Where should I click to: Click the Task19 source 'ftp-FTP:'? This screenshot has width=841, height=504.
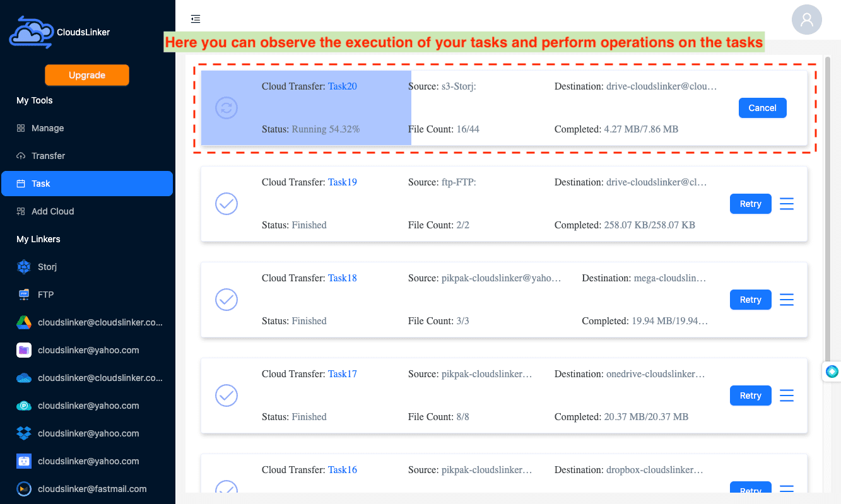459,182
